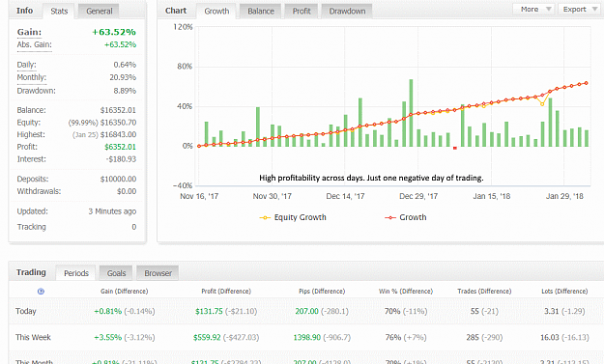Screen dimensions: 604x364
Task: Click the Interest value -$180.93
Action: coord(122,159)
